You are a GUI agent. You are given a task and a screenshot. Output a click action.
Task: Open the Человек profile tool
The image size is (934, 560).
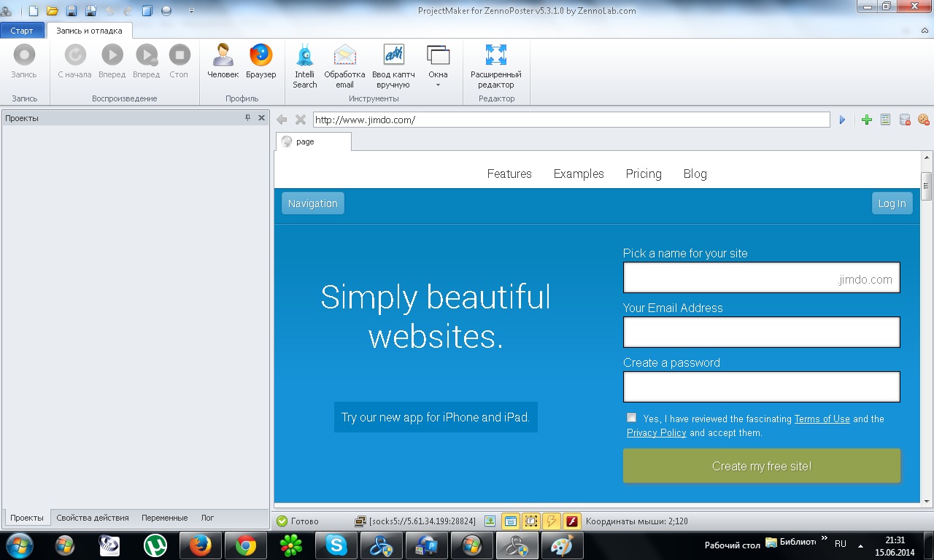tap(223, 61)
